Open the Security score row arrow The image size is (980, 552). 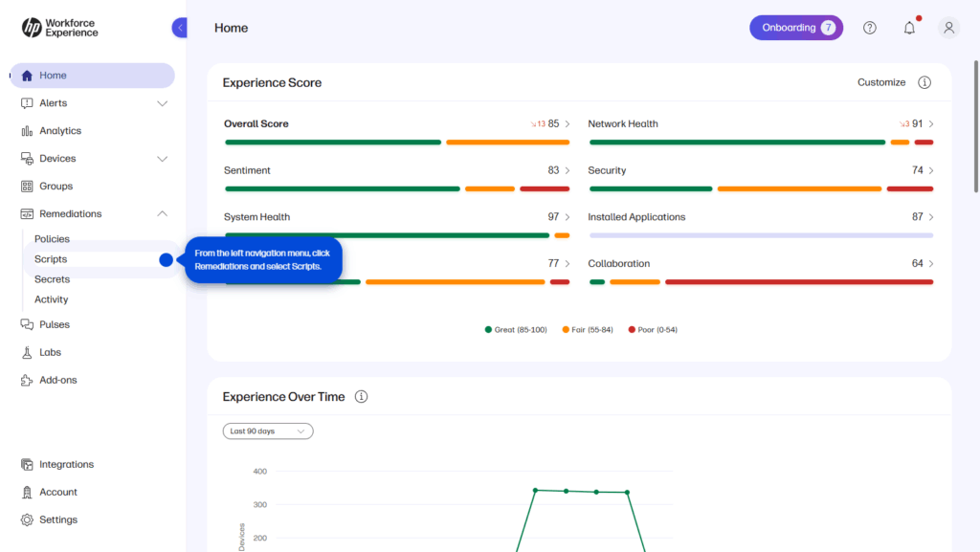point(931,170)
